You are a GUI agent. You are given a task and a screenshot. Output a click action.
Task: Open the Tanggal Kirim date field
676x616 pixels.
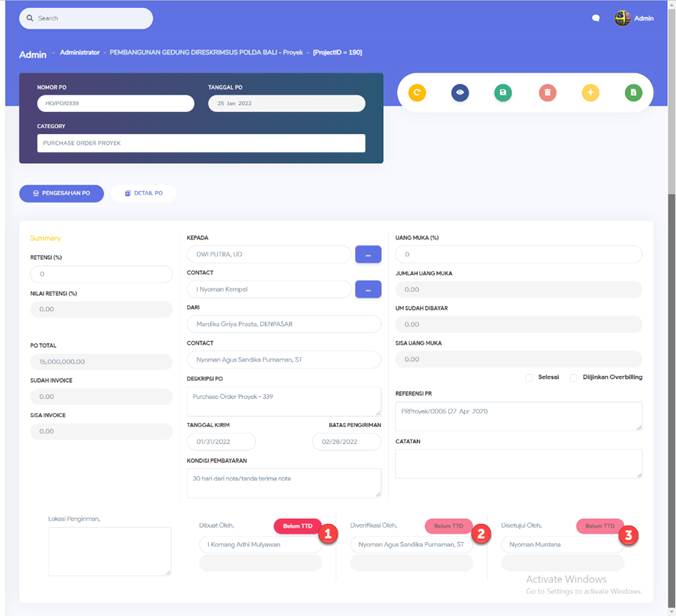[221, 441]
